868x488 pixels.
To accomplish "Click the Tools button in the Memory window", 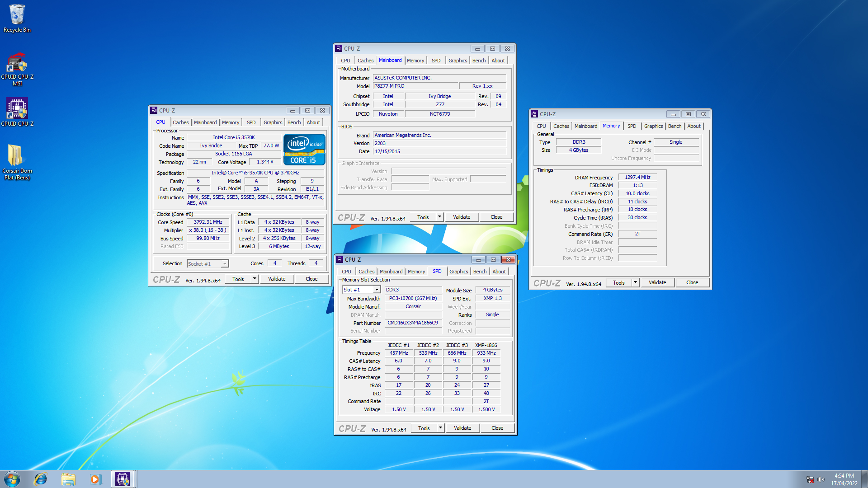I will click(x=619, y=282).
